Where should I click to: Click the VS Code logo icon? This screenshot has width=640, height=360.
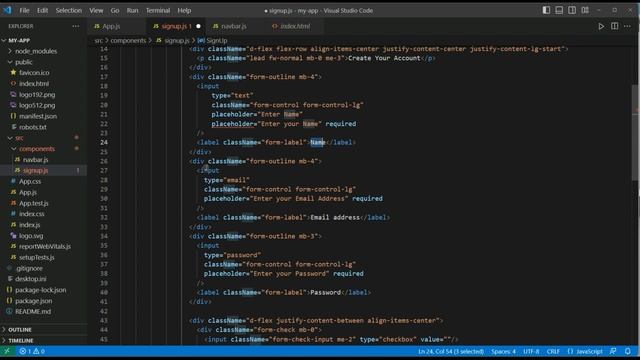[x=7, y=10]
